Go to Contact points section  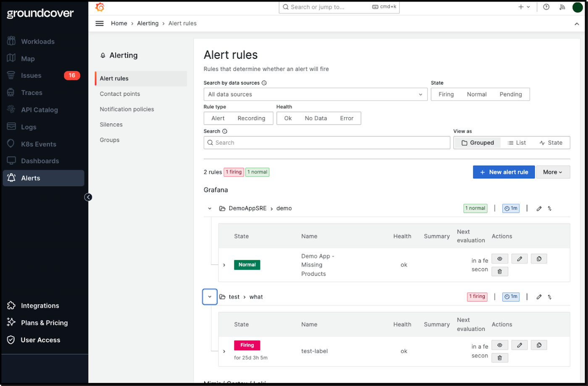click(x=120, y=94)
